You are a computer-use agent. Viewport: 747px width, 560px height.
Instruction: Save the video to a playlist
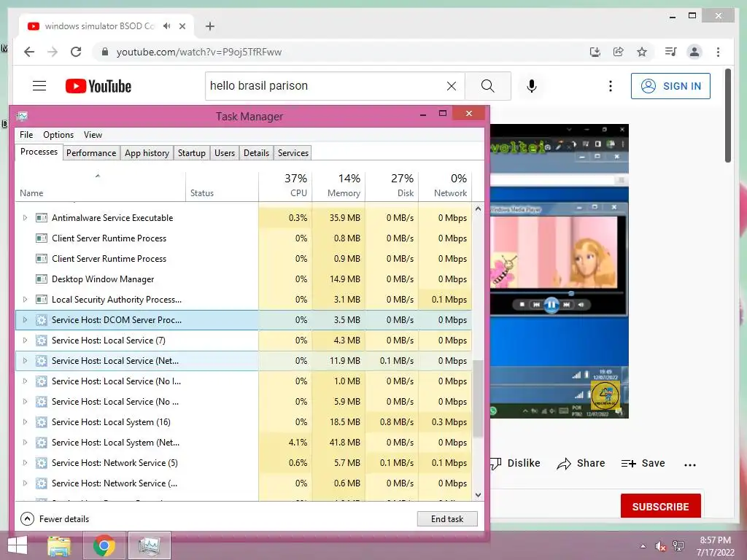coord(643,463)
